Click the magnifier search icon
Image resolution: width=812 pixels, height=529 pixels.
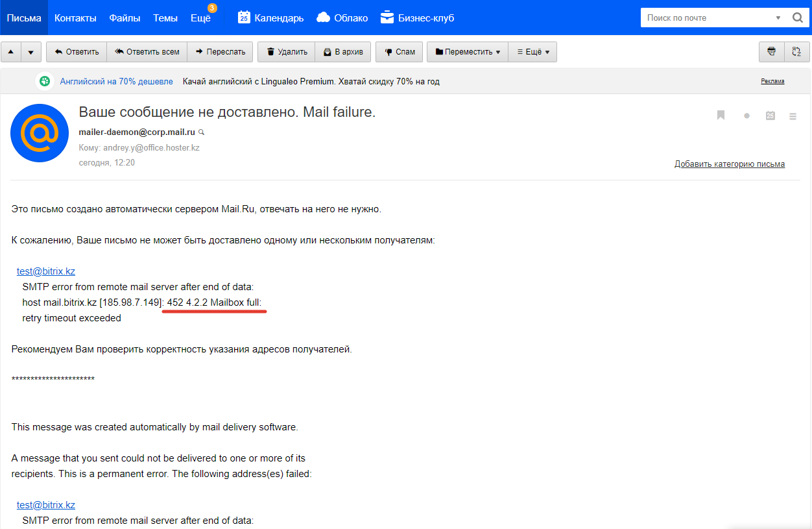tap(798, 18)
